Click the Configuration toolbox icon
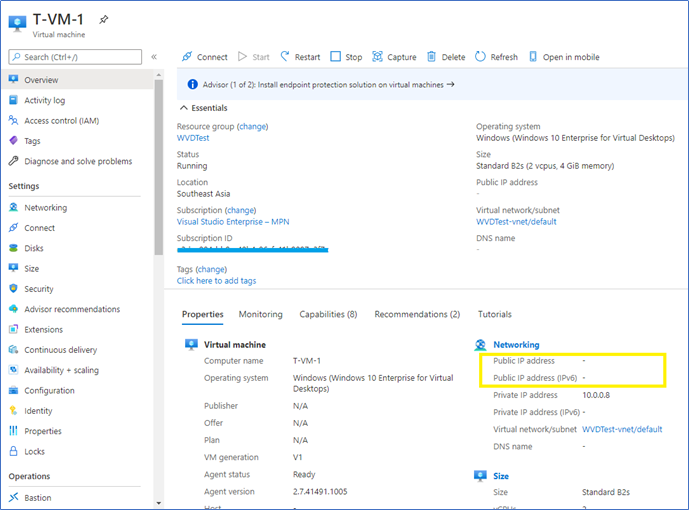 [14, 390]
